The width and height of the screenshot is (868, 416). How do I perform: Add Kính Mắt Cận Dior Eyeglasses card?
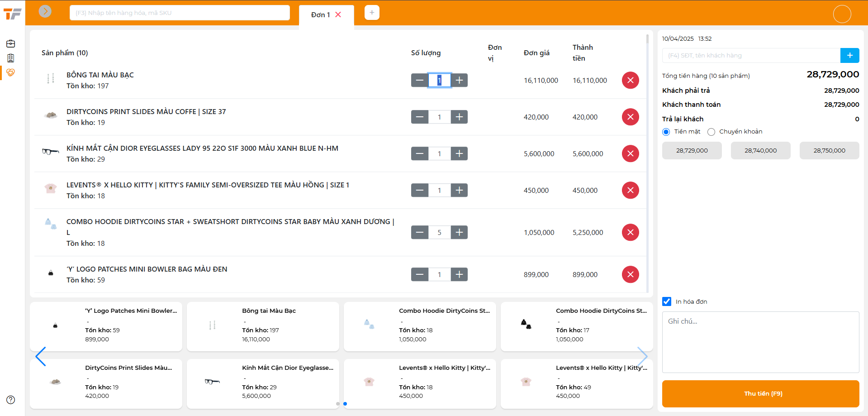coord(263,383)
